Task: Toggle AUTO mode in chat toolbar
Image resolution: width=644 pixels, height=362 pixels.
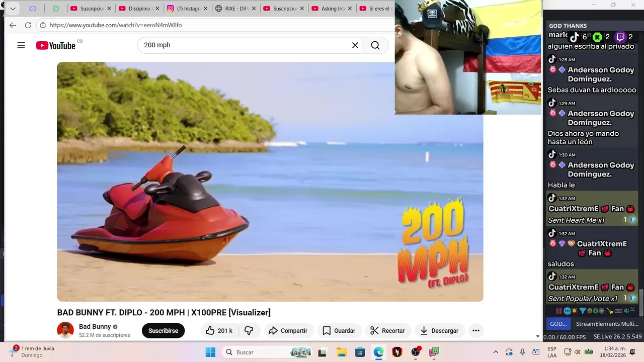Action: [618, 311]
